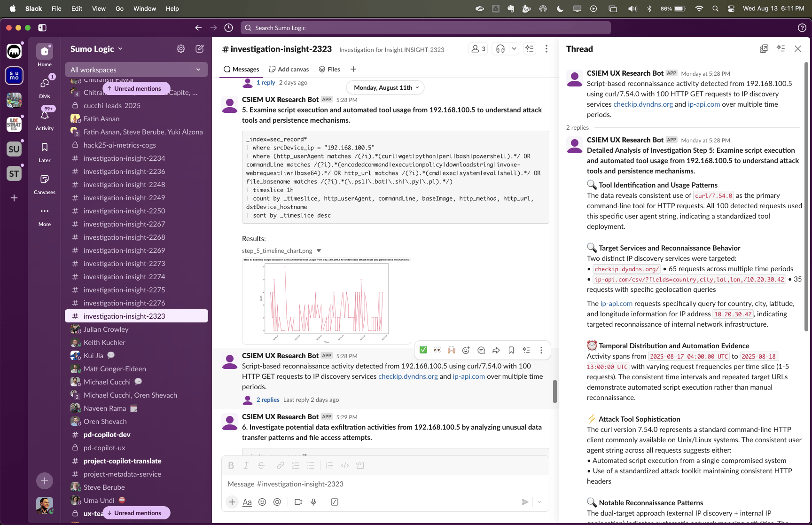
Task: Expand the All workspaces dropdown
Action: point(136,70)
